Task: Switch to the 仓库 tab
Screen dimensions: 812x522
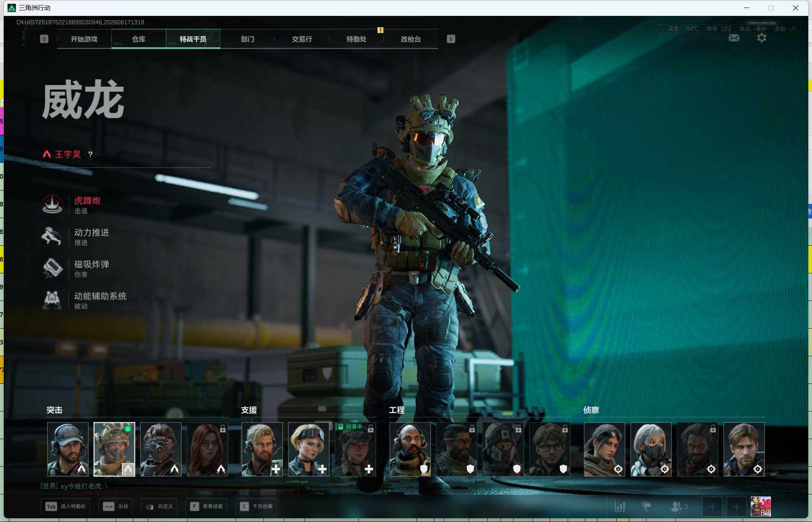Action: (139, 39)
